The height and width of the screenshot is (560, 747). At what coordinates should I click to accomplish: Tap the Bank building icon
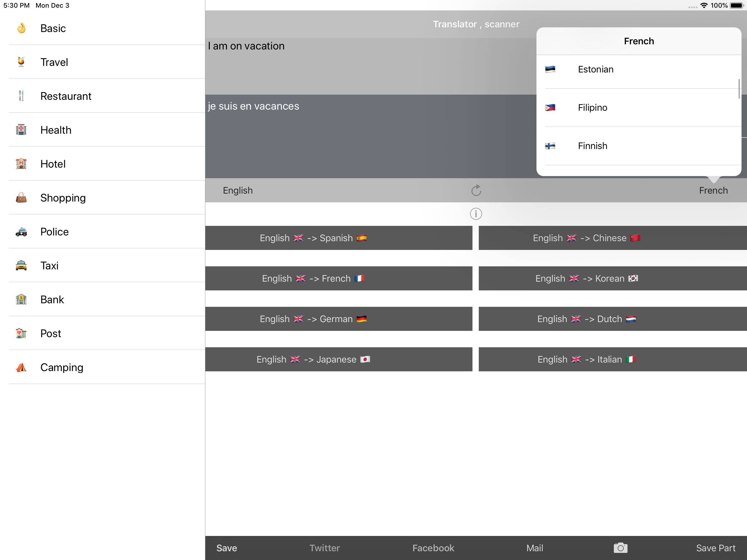coord(21,299)
